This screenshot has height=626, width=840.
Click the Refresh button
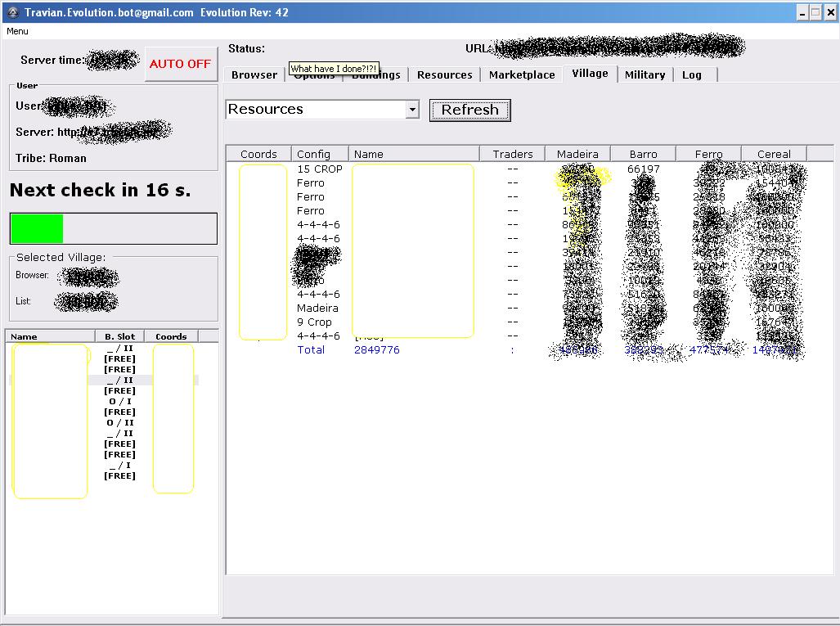pyautogui.click(x=469, y=110)
